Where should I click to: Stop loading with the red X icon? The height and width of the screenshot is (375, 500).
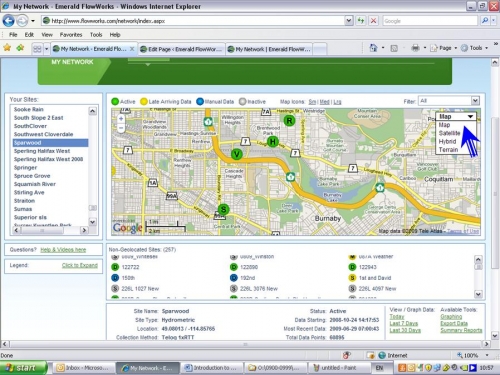point(374,21)
